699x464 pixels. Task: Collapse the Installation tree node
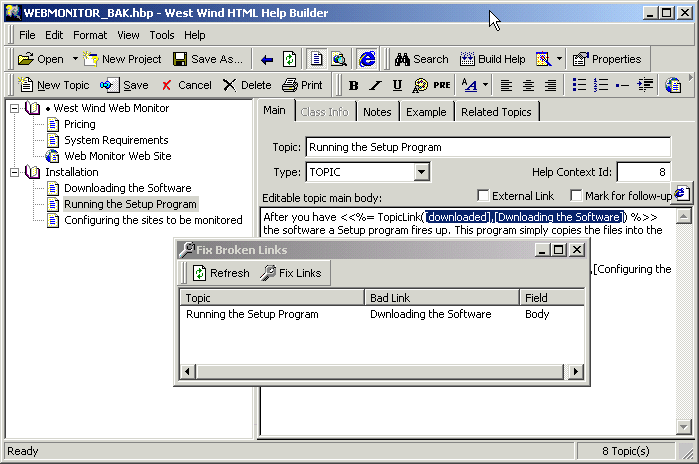pos(15,172)
